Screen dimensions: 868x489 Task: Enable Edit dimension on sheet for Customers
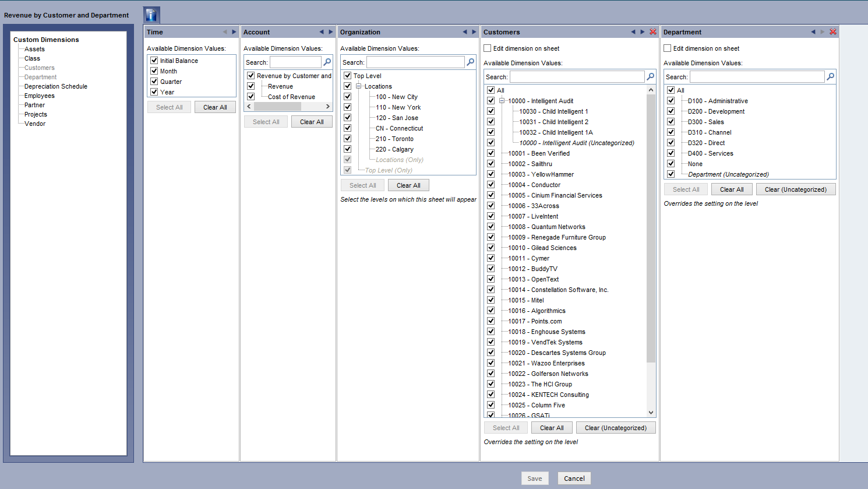pos(488,48)
